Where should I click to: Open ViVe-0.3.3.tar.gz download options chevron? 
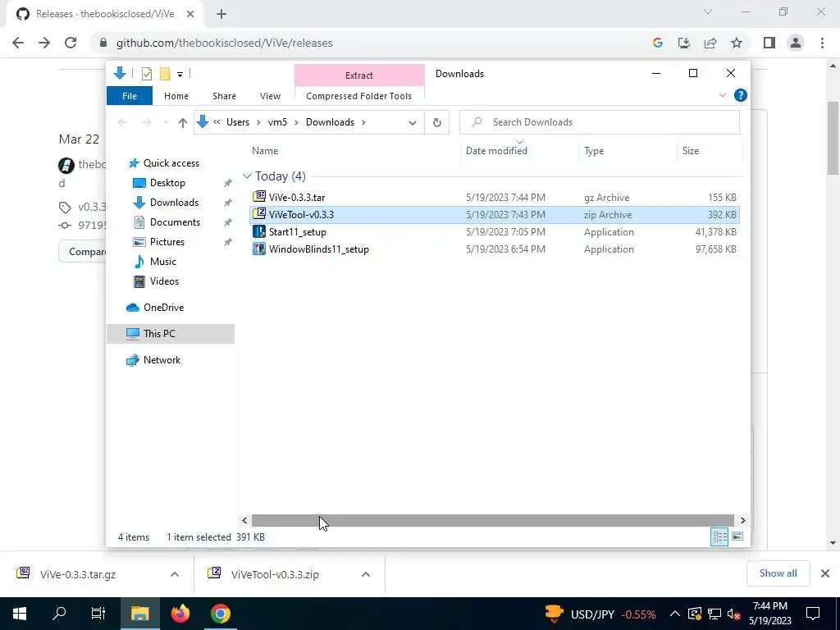point(175,574)
